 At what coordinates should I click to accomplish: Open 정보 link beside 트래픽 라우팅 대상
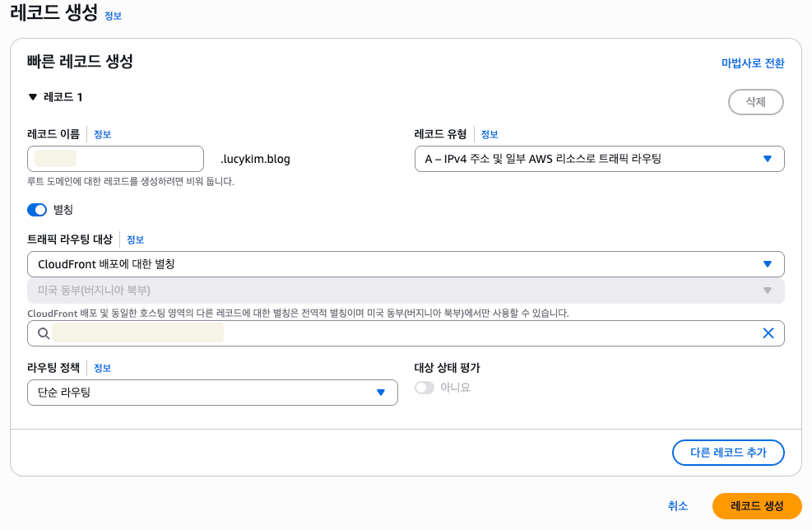pos(135,239)
